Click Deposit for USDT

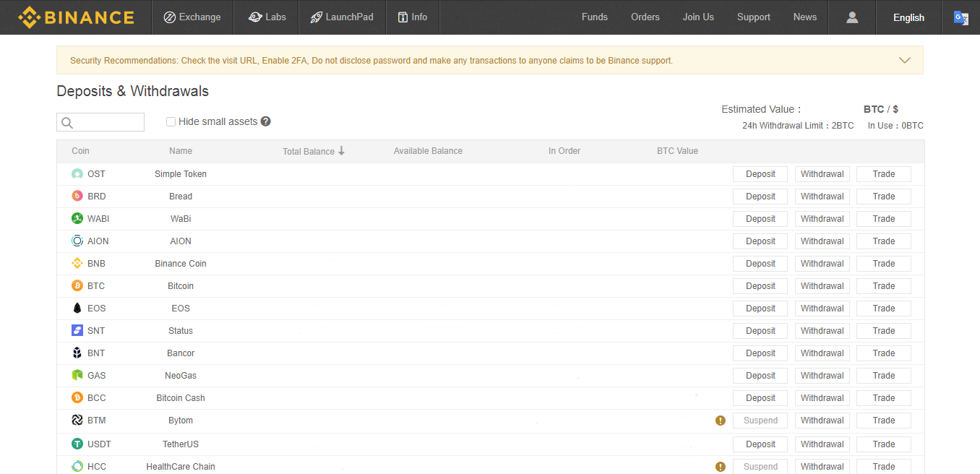[x=760, y=444]
